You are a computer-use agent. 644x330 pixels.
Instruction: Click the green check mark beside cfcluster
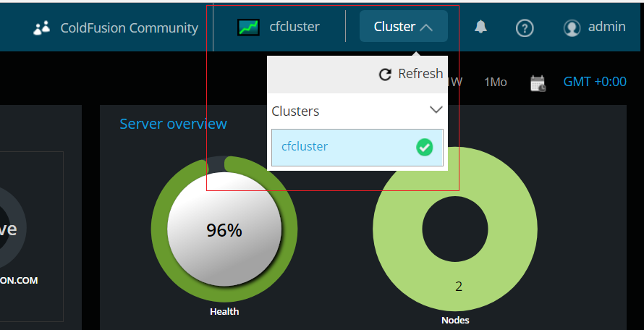pyautogui.click(x=425, y=147)
